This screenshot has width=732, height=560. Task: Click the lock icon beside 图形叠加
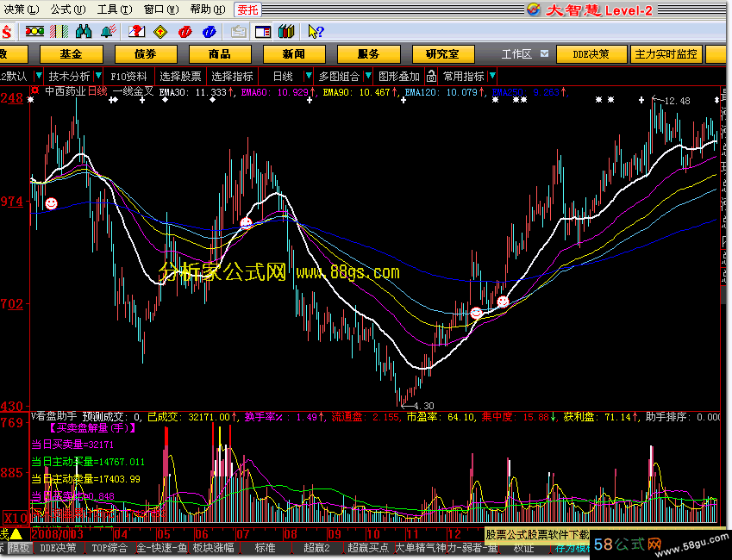(x=431, y=76)
